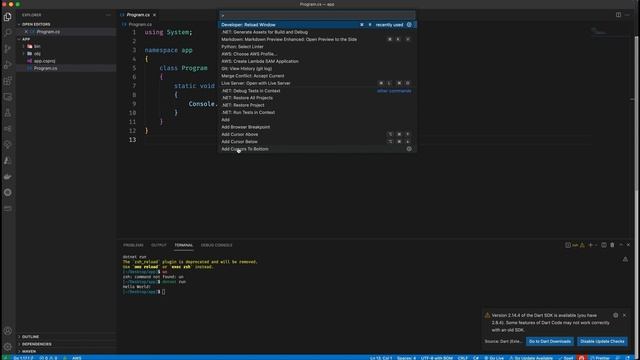The image size is (640, 360).
Task: Open Explorer panel More Actions ellipsis
Action: (x=108, y=15)
